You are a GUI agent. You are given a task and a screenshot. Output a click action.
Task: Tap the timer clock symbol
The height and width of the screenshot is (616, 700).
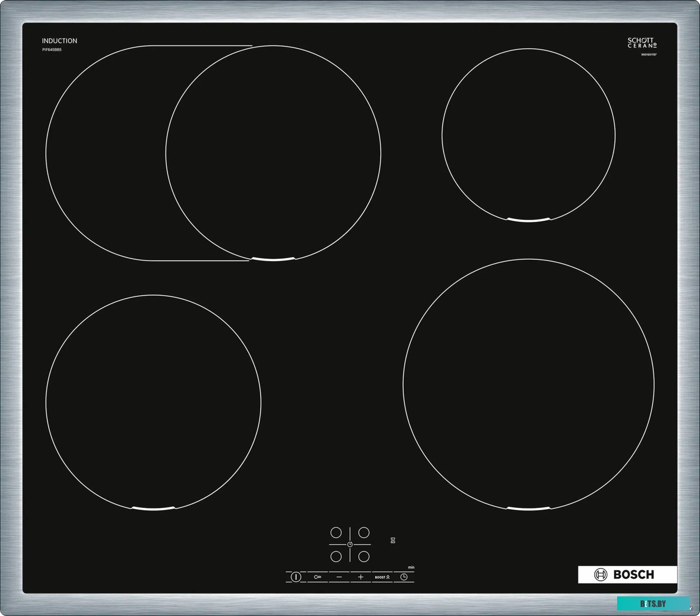coord(404,577)
